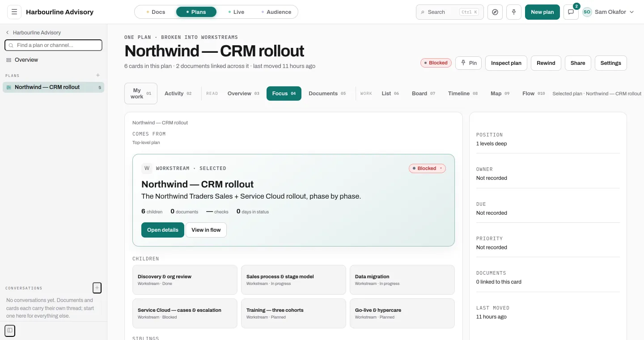Screen dimensions: 644x340
Task: Pin this plan
Action: tap(469, 63)
